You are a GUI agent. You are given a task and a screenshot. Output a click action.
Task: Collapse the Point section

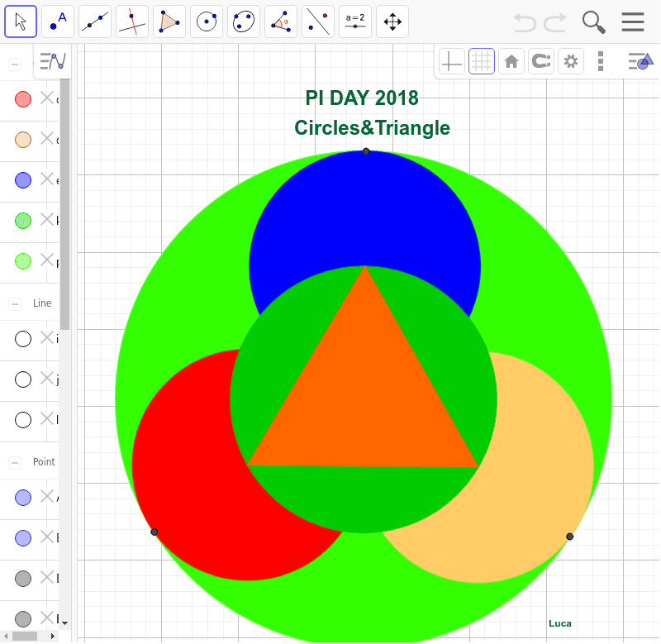pos(13,462)
